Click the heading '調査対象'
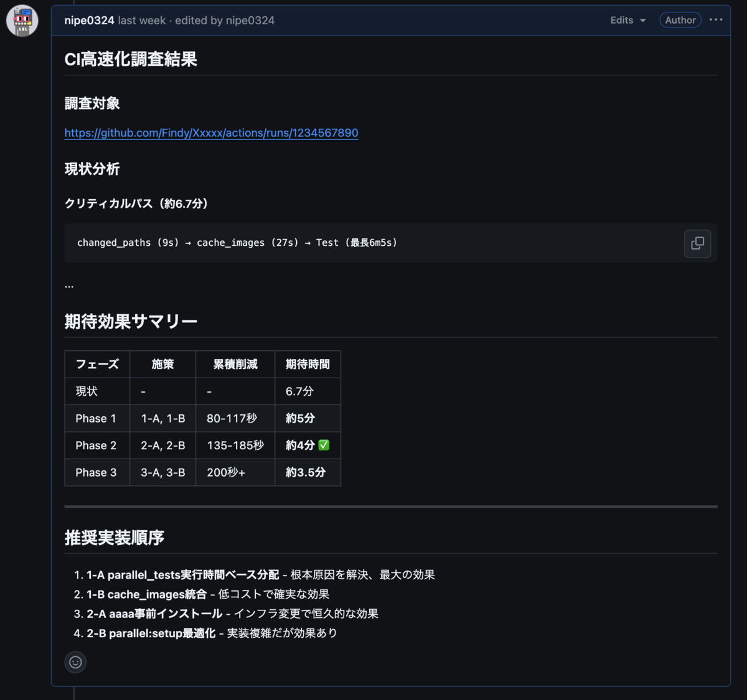Screen dimensions: 747x700 click(92, 103)
